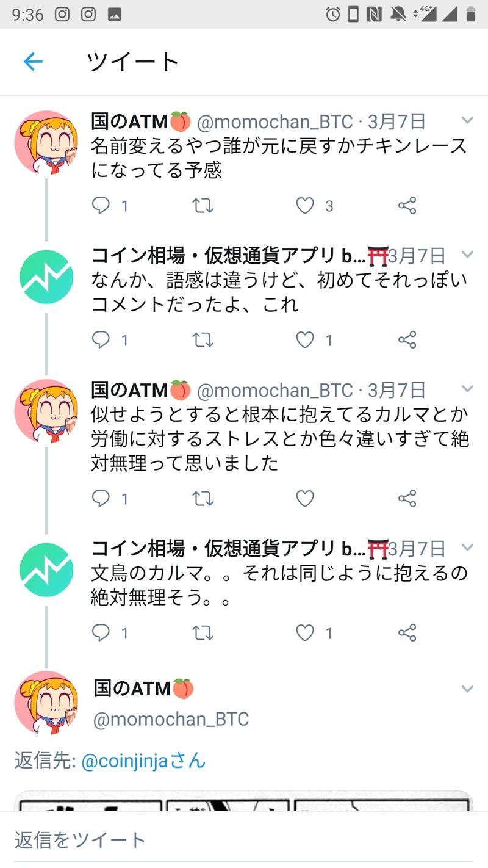The height and width of the screenshot is (868, 488).
Task: Share the 名前変えるやつ tweet
Action: 407,206
